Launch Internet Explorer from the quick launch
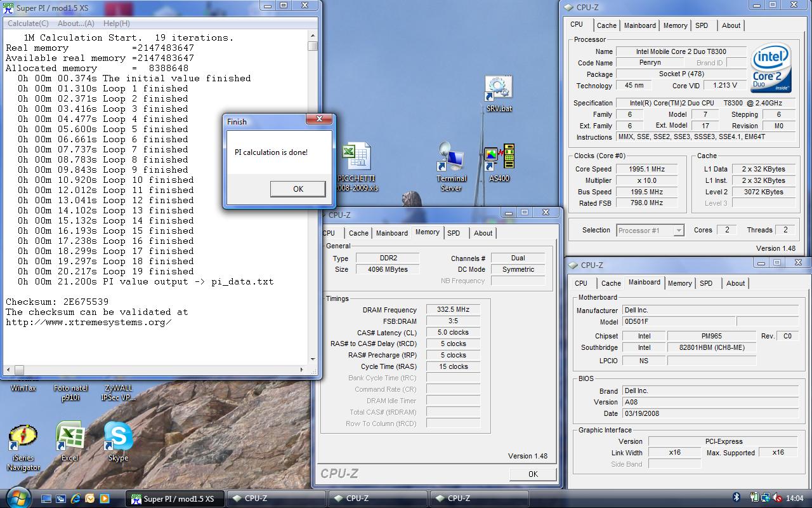 point(75,498)
